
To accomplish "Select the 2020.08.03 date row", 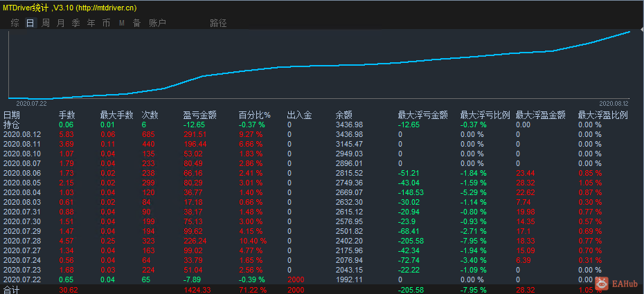I will pyautogui.click(x=322, y=202).
